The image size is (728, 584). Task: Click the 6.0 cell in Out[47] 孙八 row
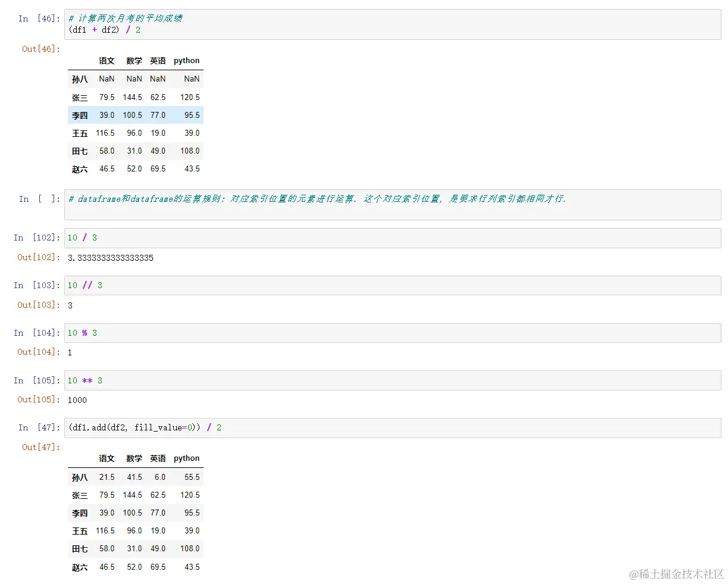coord(160,477)
